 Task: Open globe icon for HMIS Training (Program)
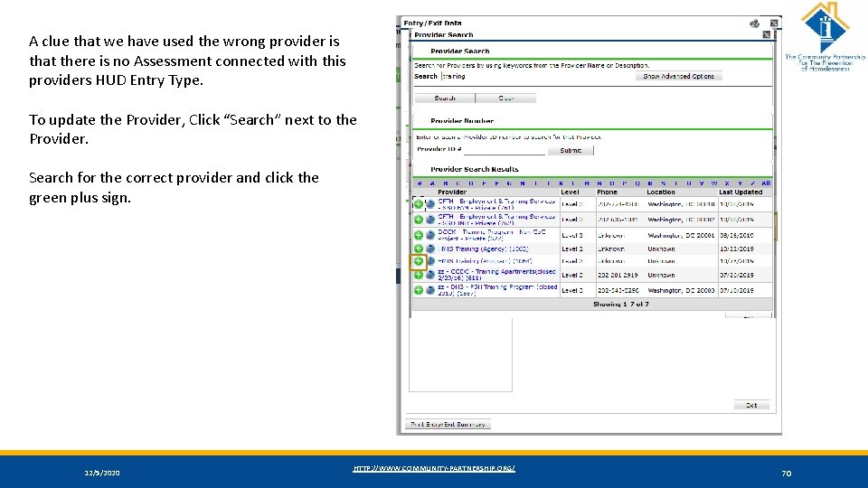[430, 261]
